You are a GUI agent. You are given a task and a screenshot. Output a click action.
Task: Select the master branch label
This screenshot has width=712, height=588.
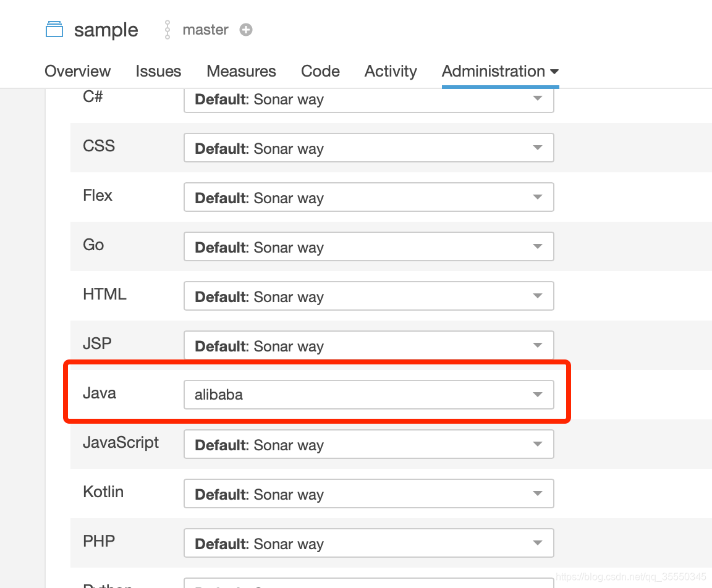(205, 30)
